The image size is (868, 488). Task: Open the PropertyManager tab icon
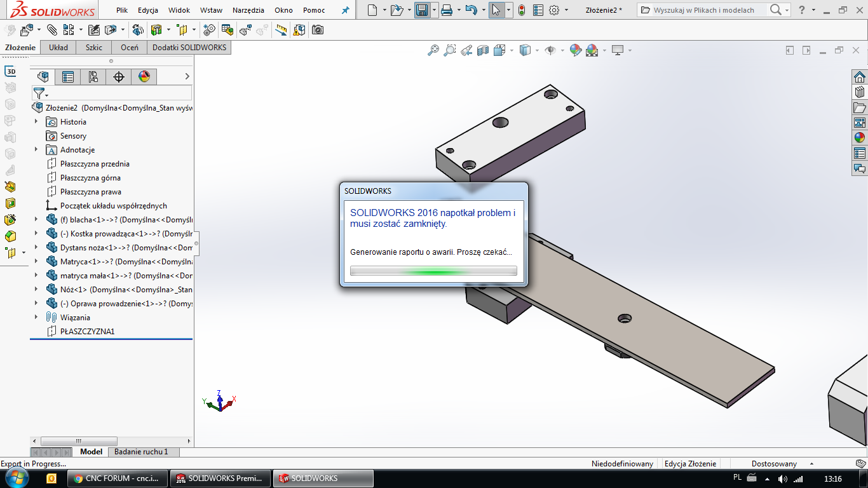(68, 77)
